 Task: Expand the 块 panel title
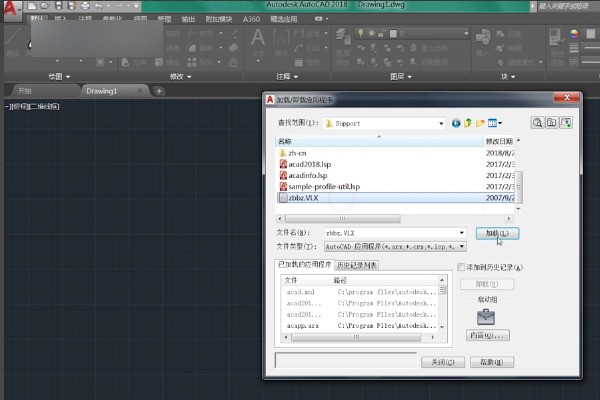508,77
